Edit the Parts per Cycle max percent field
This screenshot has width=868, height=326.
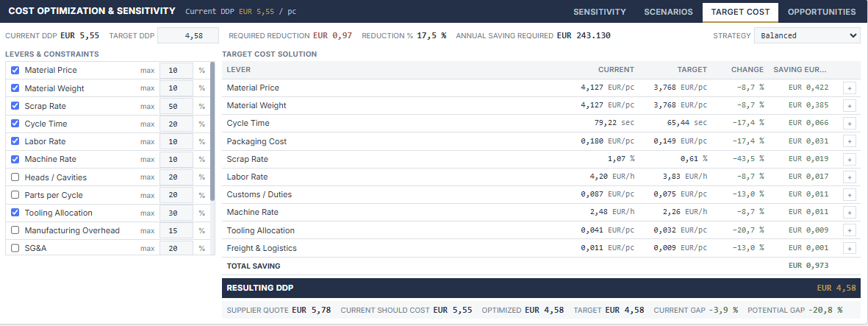pyautogui.click(x=176, y=195)
